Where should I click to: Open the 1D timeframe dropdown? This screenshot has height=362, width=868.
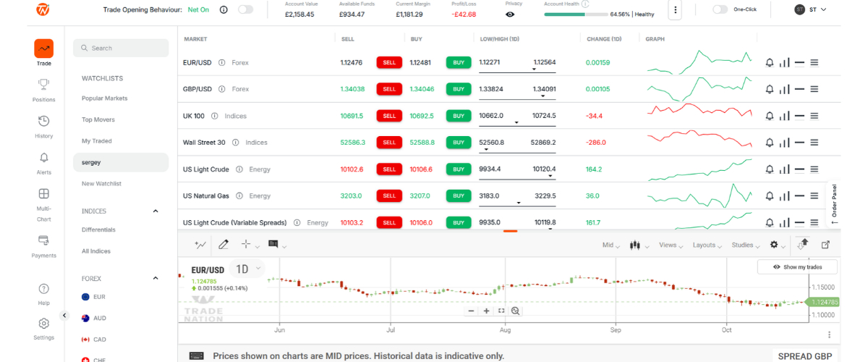click(247, 269)
